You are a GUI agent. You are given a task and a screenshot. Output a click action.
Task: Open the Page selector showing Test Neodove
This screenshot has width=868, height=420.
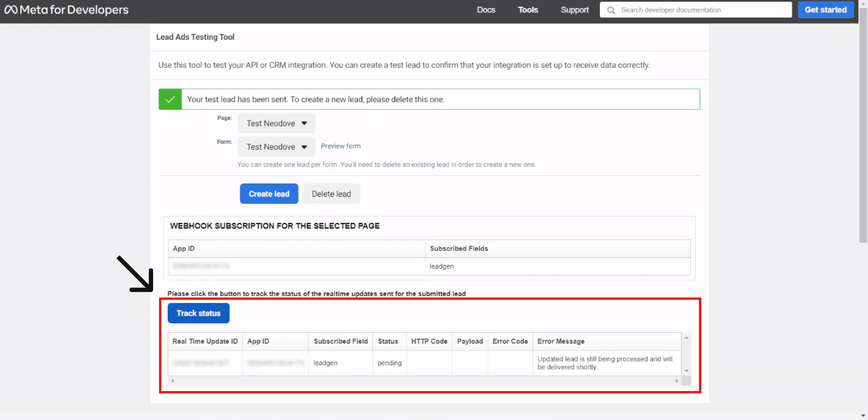pyautogui.click(x=276, y=123)
